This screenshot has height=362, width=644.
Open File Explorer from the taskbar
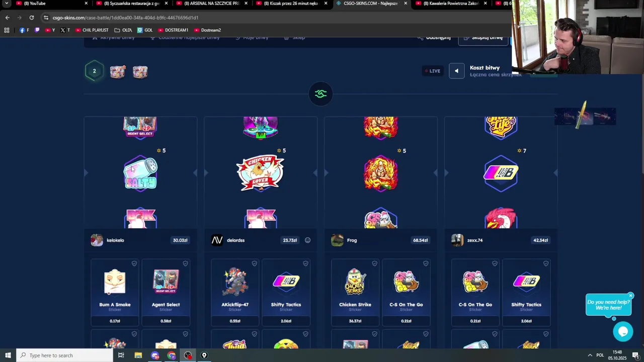click(x=138, y=355)
